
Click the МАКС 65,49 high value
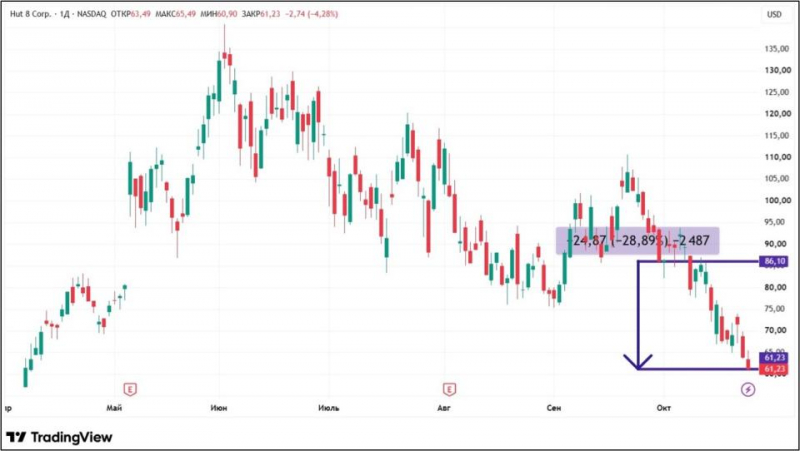tap(176, 14)
